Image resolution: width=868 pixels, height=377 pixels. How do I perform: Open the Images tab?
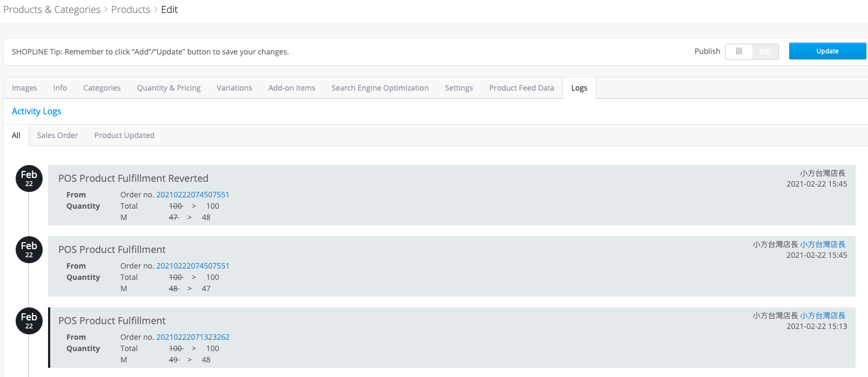tap(24, 88)
